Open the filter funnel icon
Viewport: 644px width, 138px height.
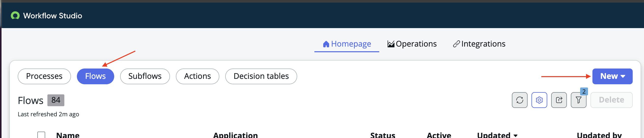tap(578, 100)
